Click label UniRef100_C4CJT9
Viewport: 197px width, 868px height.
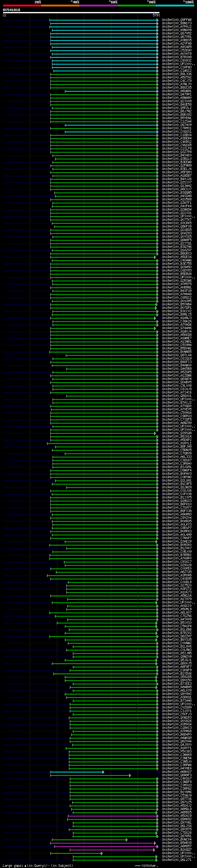coord(177,81)
